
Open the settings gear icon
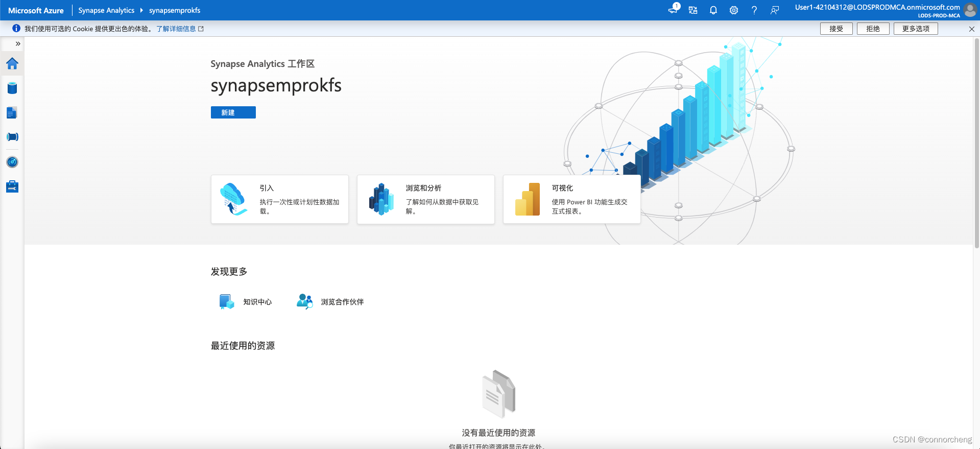point(734,10)
